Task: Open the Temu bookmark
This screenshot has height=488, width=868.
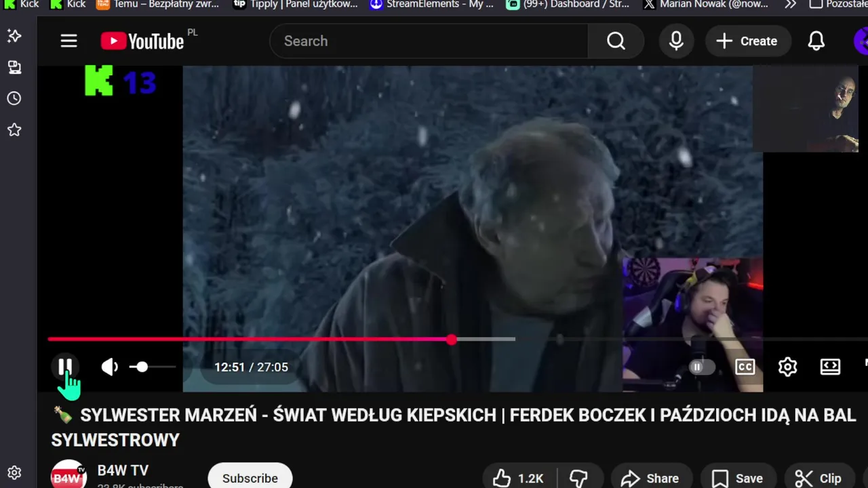Action: click(157, 5)
